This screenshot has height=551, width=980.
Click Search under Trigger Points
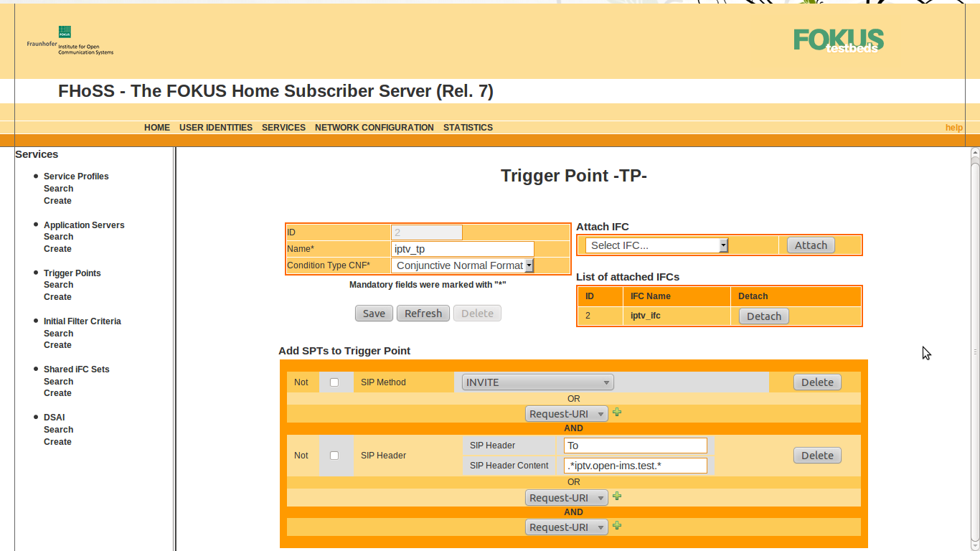[x=58, y=285]
